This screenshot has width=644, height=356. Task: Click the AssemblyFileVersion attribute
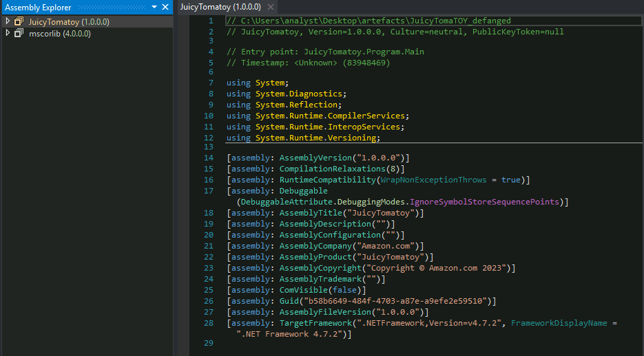tap(325, 313)
